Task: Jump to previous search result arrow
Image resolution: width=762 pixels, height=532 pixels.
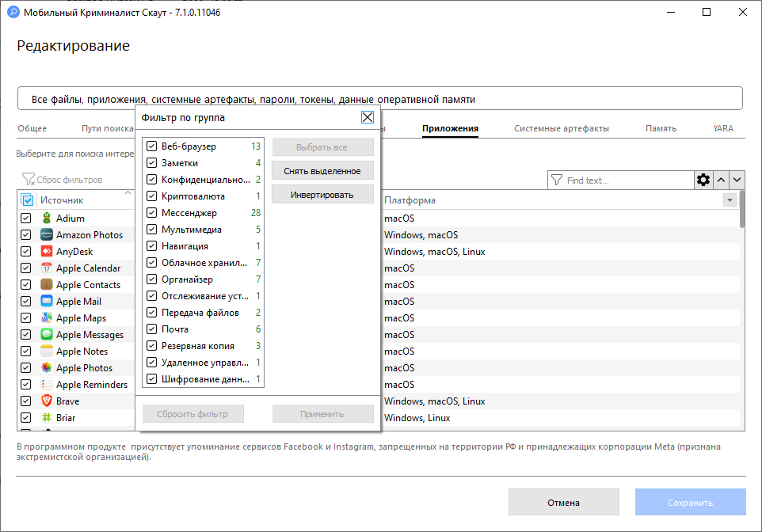Action: click(721, 180)
